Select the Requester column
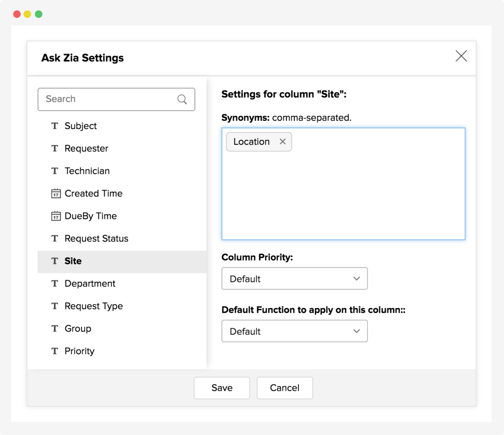Image resolution: width=504 pixels, height=435 pixels. pyautogui.click(x=86, y=148)
